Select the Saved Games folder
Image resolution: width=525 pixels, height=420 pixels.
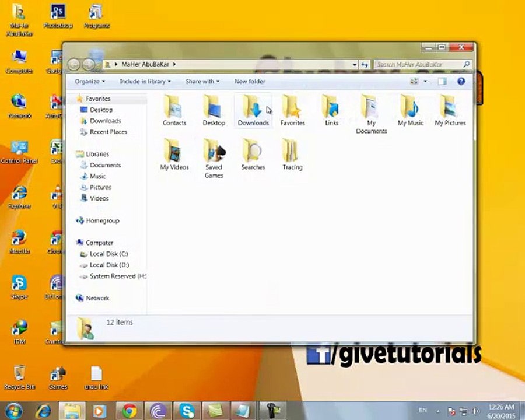[x=213, y=159]
